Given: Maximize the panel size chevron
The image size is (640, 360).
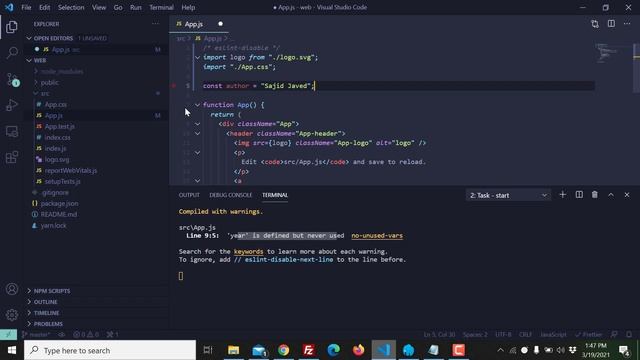Looking at the screenshot, I should [611, 195].
